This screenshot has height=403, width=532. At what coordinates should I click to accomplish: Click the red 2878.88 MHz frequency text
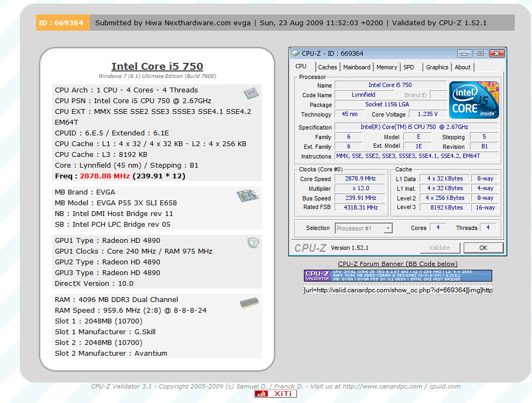coord(105,176)
